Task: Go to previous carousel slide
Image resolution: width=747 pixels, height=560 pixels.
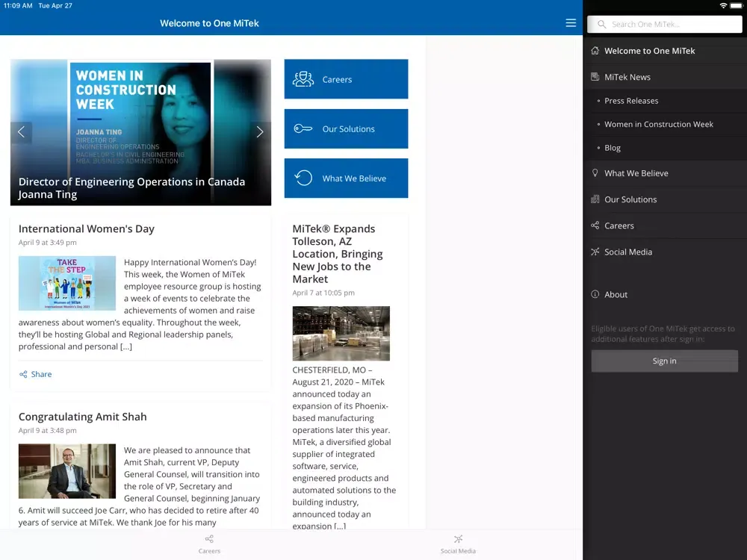Action: [x=22, y=132]
